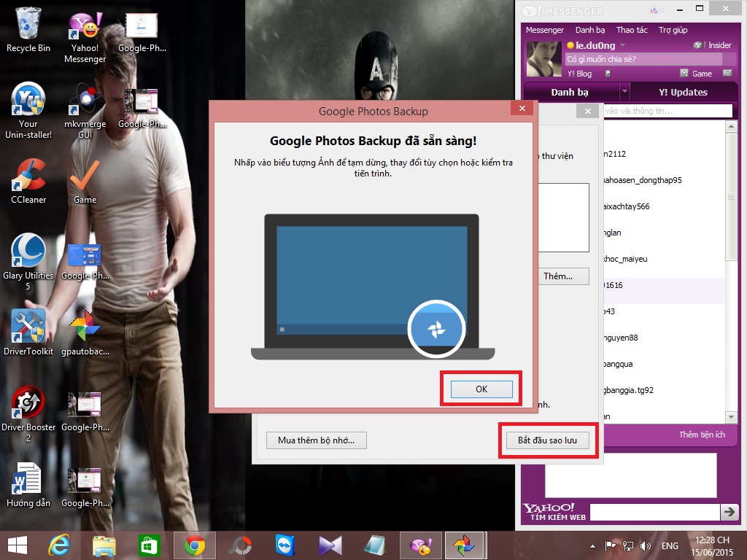The width and height of the screenshot is (747, 560).
Task: Click the contact list scrollbar down arrow
Action: [731, 416]
